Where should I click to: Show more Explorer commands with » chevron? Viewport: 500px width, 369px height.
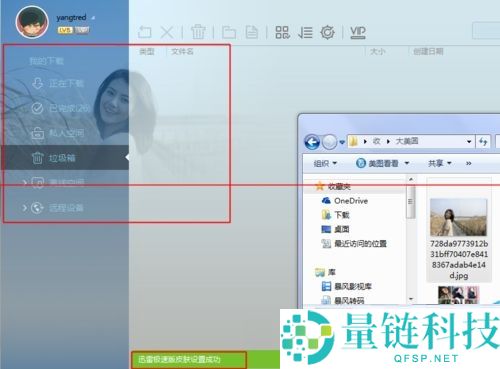click(x=469, y=163)
